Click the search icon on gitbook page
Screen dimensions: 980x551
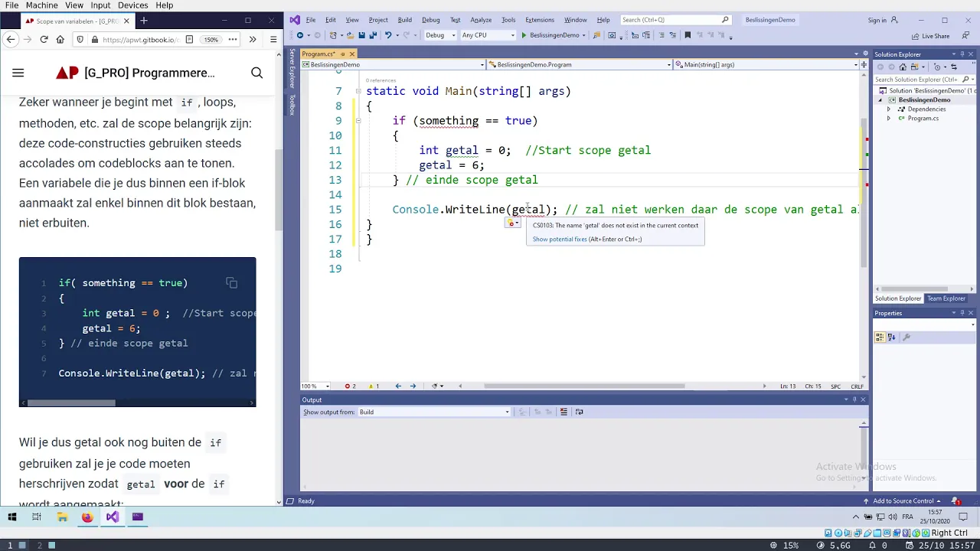point(257,73)
